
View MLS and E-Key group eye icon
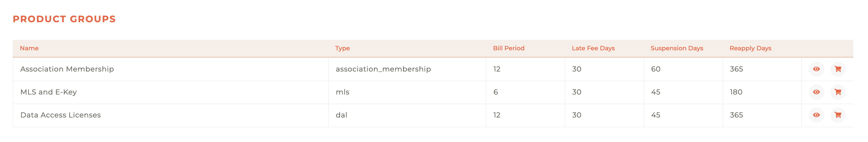pos(816,92)
